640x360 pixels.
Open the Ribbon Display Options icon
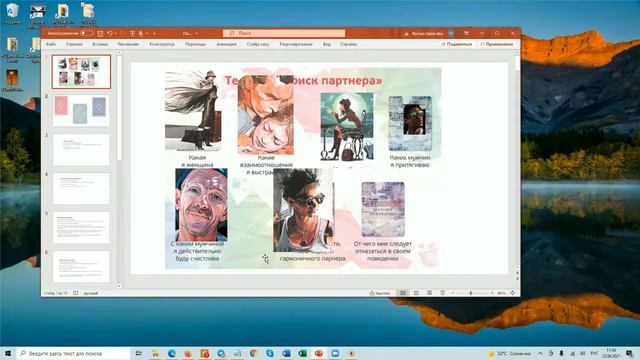click(466, 33)
